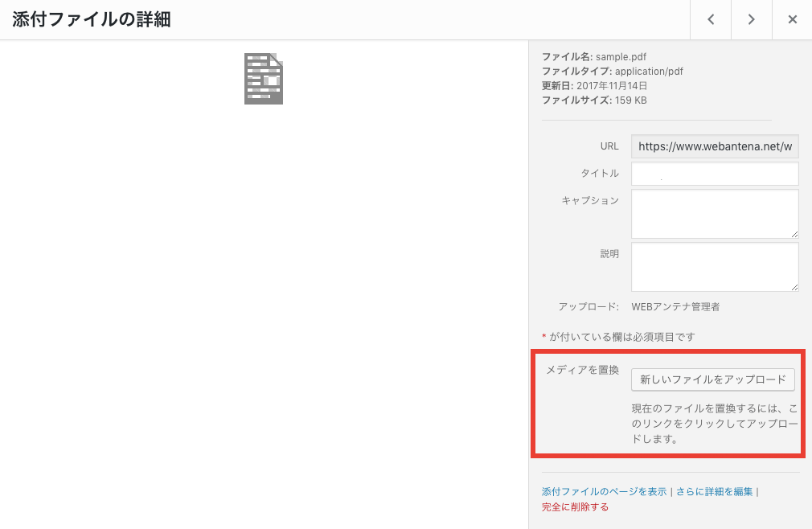Click inside the タイトル input field
The height and width of the screenshot is (529, 812).
point(714,174)
